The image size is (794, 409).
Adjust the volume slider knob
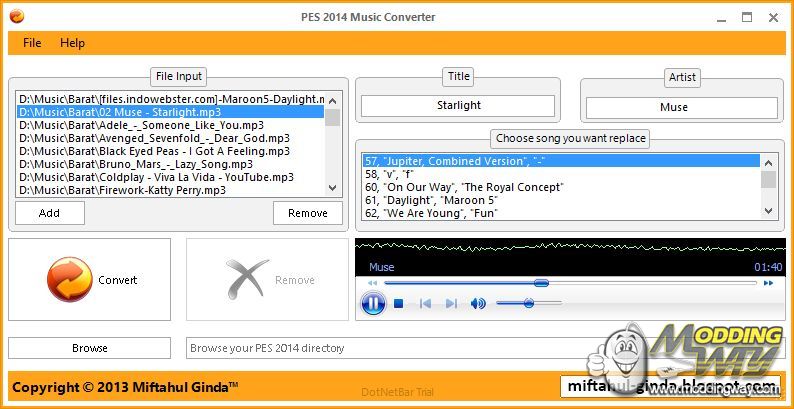click(528, 303)
